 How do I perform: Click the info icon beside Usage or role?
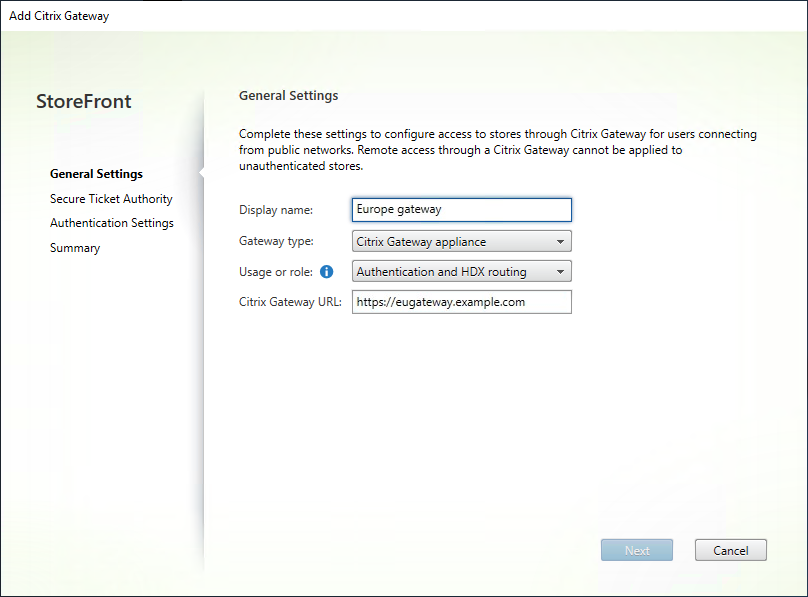tap(326, 272)
